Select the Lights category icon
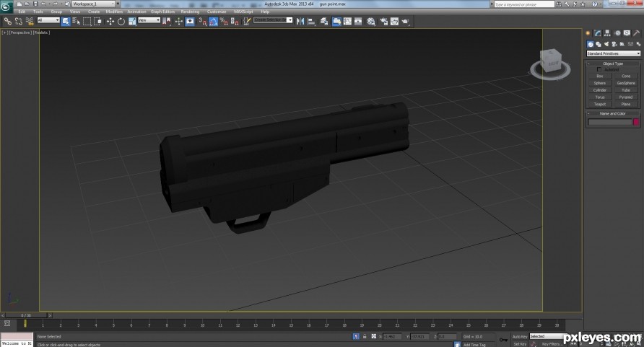Viewport: 644px width, 347px height. pyautogui.click(x=606, y=44)
